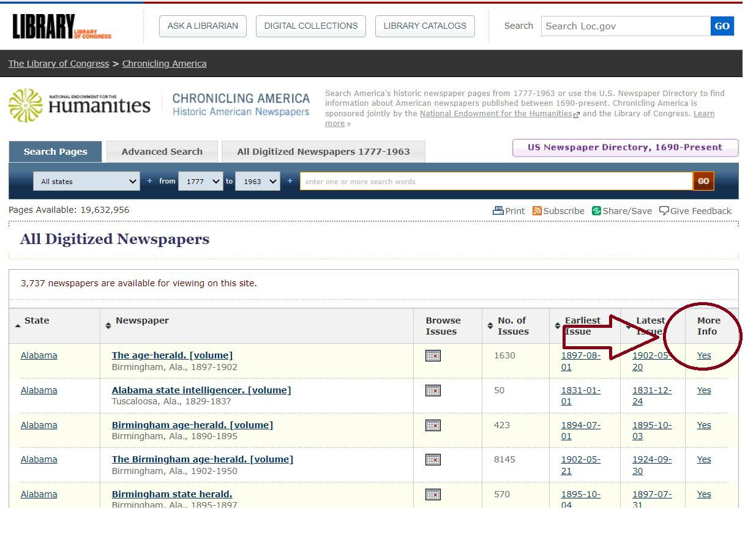Sort table by No. of Issues arrows
The height and width of the screenshot is (537, 756).
(490, 325)
